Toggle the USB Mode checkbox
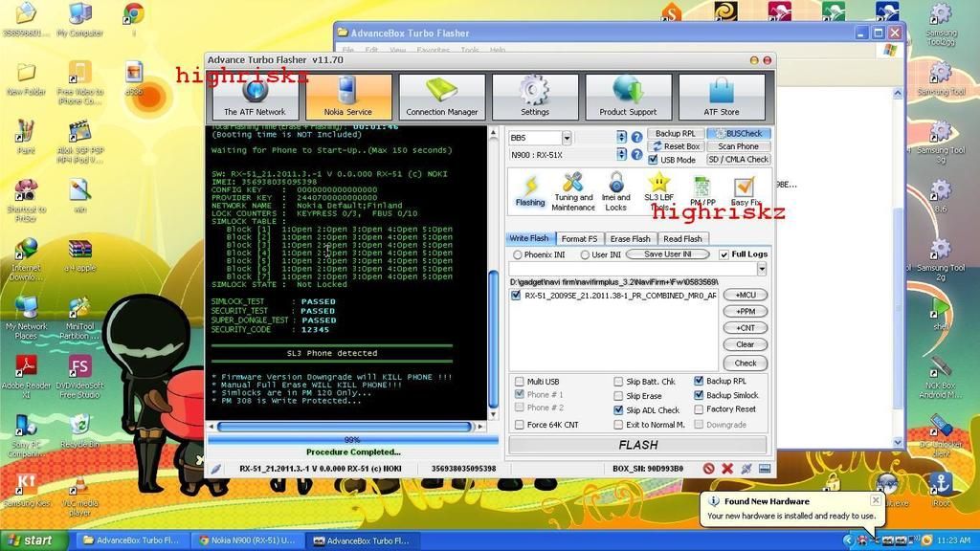 (654, 160)
